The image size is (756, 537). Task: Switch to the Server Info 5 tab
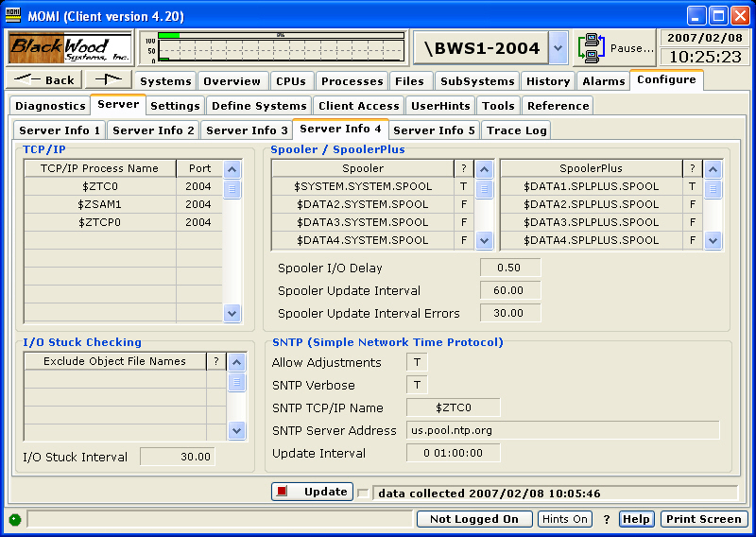click(434, 130)
